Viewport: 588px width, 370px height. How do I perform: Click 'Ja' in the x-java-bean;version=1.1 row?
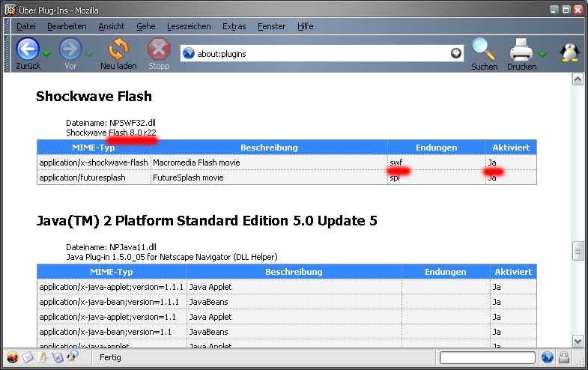pyautogui.click(x=497, y=332)
